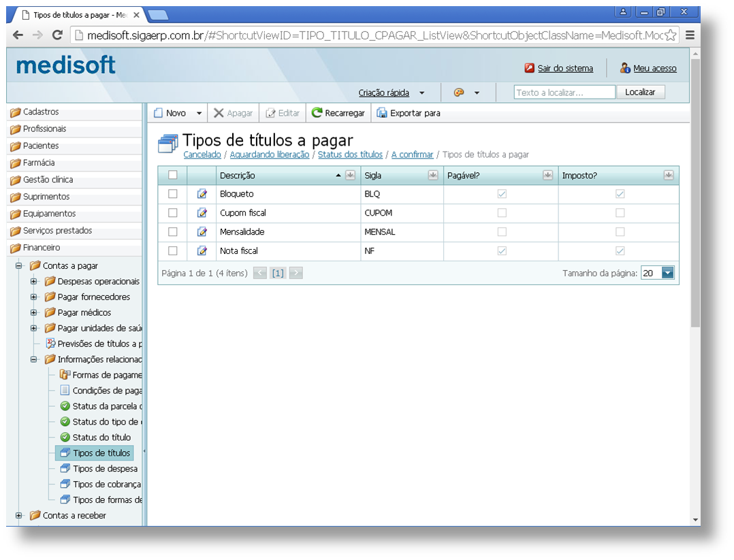Screen dimensions: 734x560
Task: Click the Localizar search button
Action: coord(640,93)
